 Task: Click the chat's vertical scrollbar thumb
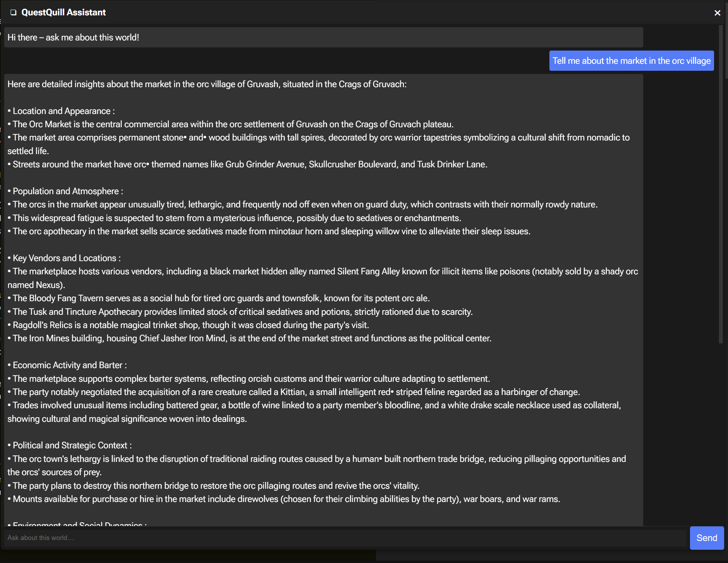tap(720, 185)
